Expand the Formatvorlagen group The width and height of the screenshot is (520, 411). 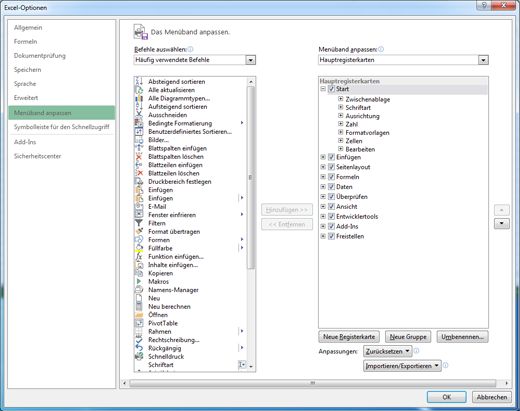click(x=341, y=132)
